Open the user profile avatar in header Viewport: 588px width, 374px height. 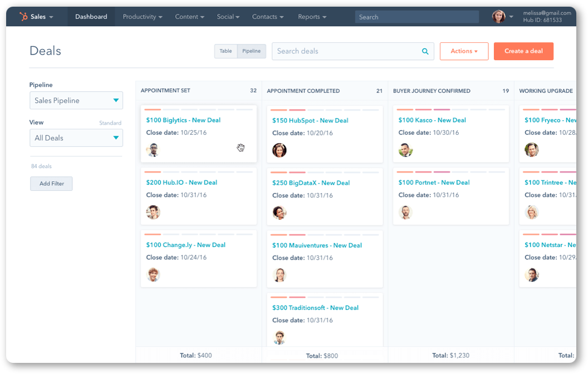[498, 17]
